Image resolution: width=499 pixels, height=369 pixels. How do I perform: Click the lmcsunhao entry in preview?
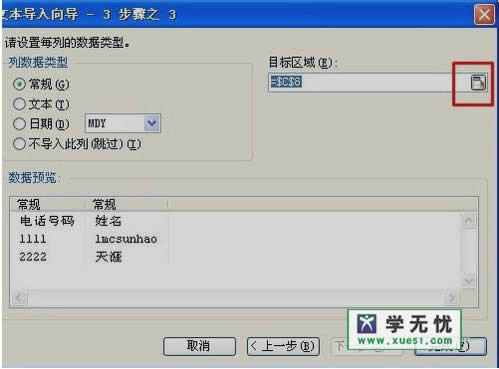(126, 239)
